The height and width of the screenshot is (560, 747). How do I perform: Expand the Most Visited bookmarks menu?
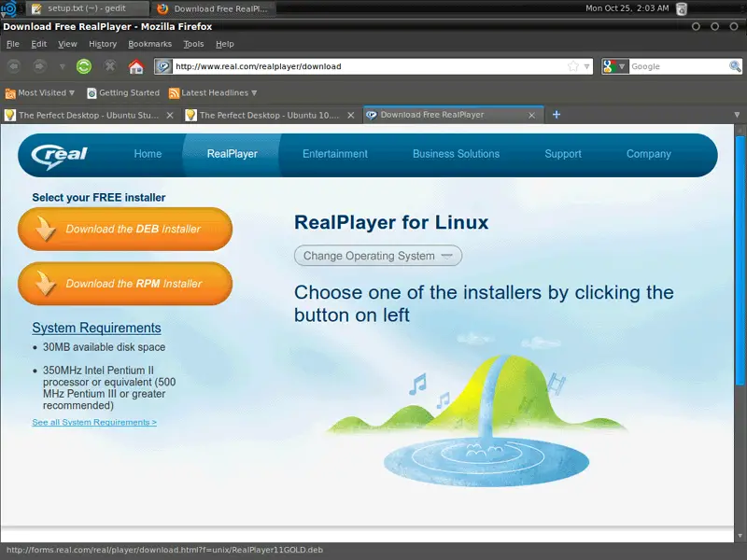(72, 92)
